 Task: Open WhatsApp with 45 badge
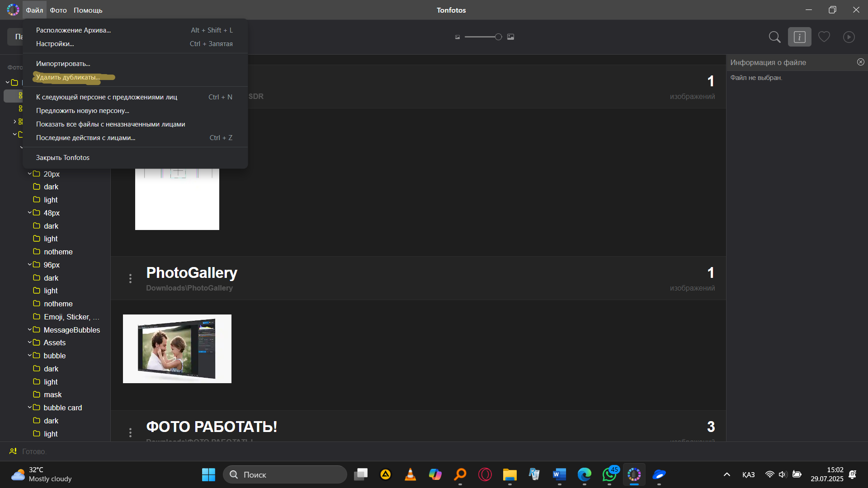coord(609,474)
